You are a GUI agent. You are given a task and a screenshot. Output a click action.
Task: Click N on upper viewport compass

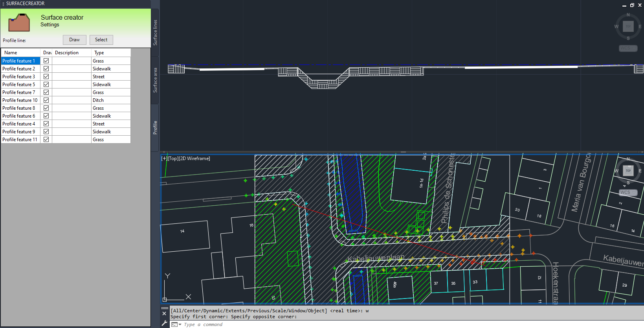pos(628,15)
